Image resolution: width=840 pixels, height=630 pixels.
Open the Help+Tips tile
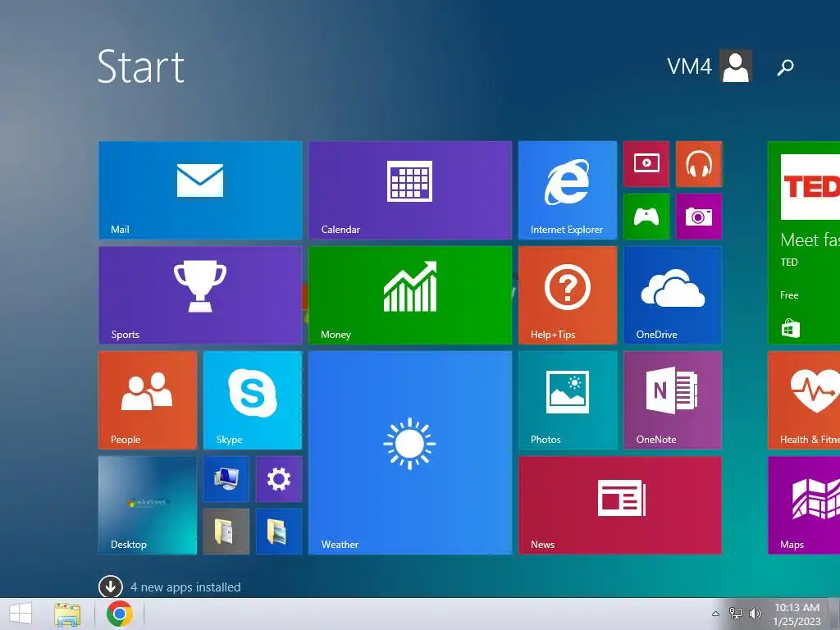click(568, 295)
